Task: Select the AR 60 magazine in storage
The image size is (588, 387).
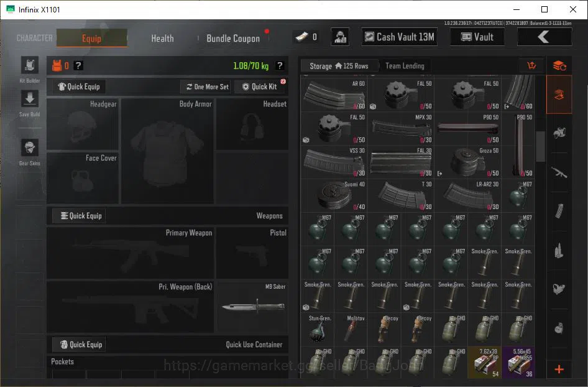Action: pyautogui.click(x=334, y=95)
